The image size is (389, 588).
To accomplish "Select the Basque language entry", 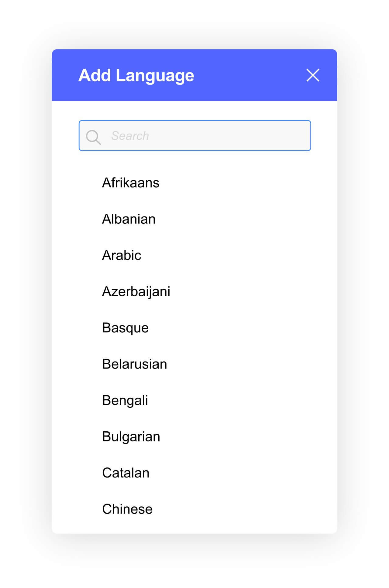I will 125,328.
